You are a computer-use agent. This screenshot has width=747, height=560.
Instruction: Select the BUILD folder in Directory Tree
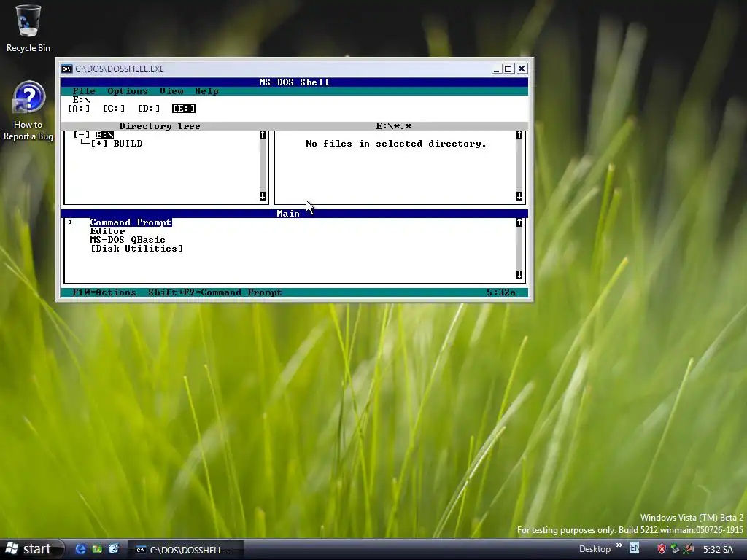pyautogui.click(x=128, y=144)
